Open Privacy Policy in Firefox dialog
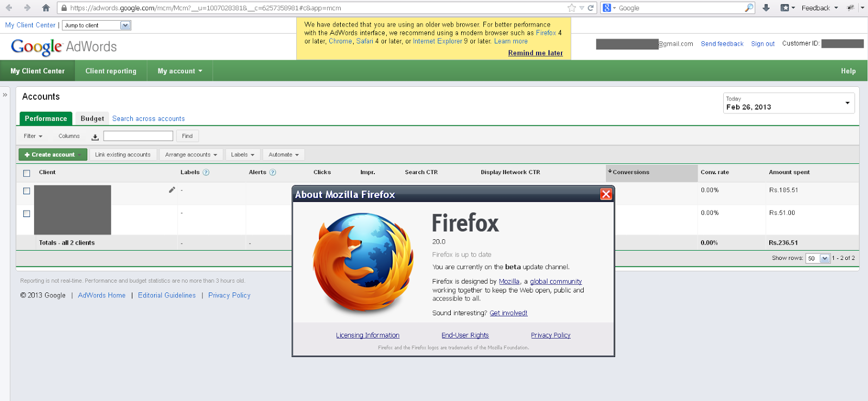868x401 pixels. coord(551,335)
